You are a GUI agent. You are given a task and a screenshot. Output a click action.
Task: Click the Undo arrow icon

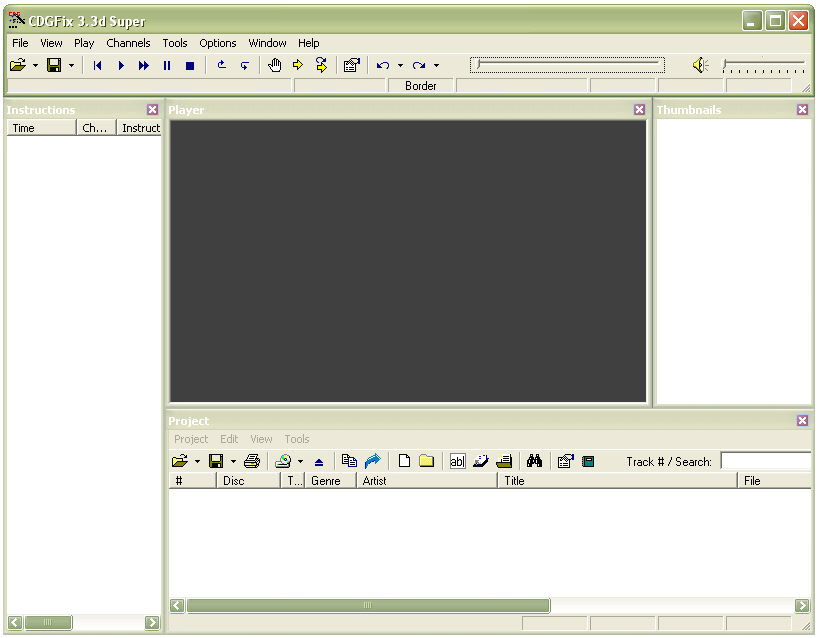[x=383, y=66]
